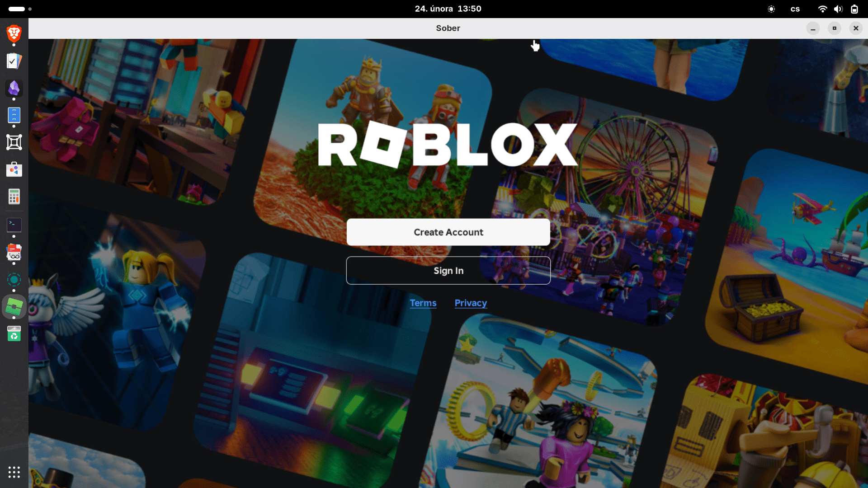Image resolution: width=868 pixels, height=488 pixels.
Task: Open the blue file archive app in dock
Action: point(14,115)
